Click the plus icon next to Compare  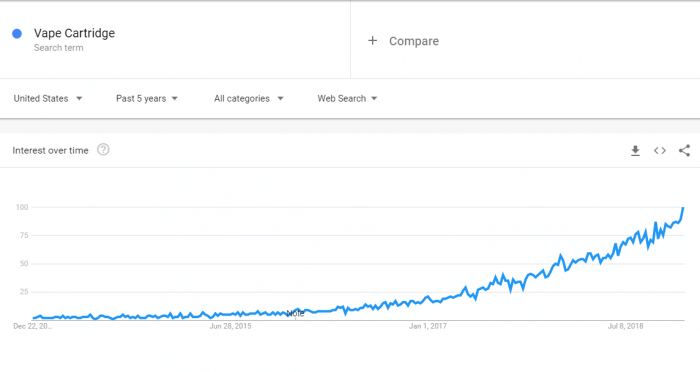coord(372,41)
